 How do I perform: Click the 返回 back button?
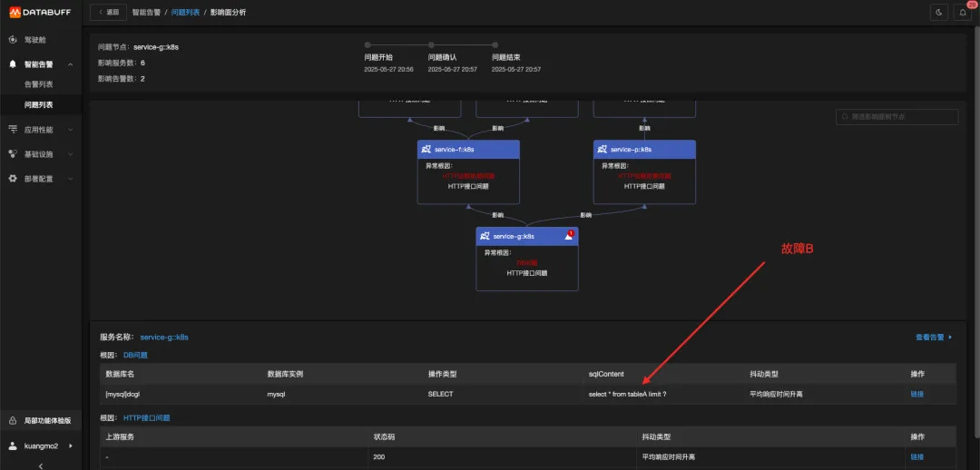click(108, 12)
